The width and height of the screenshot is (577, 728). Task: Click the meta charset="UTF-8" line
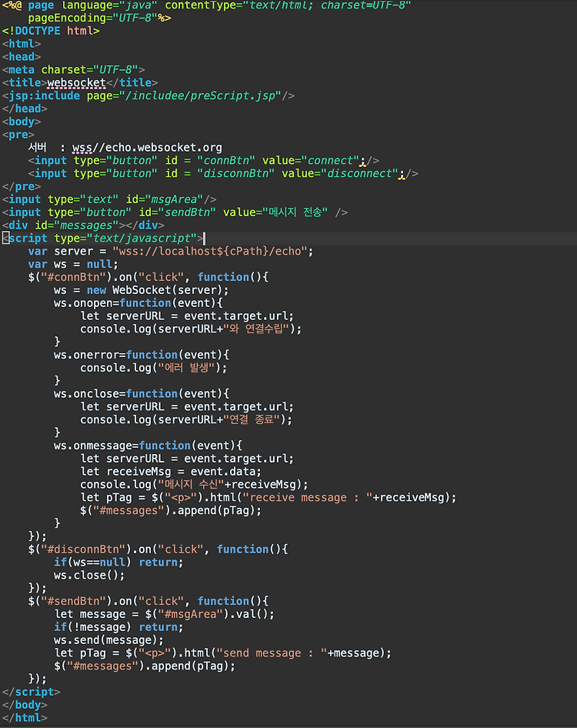[73, 70]
